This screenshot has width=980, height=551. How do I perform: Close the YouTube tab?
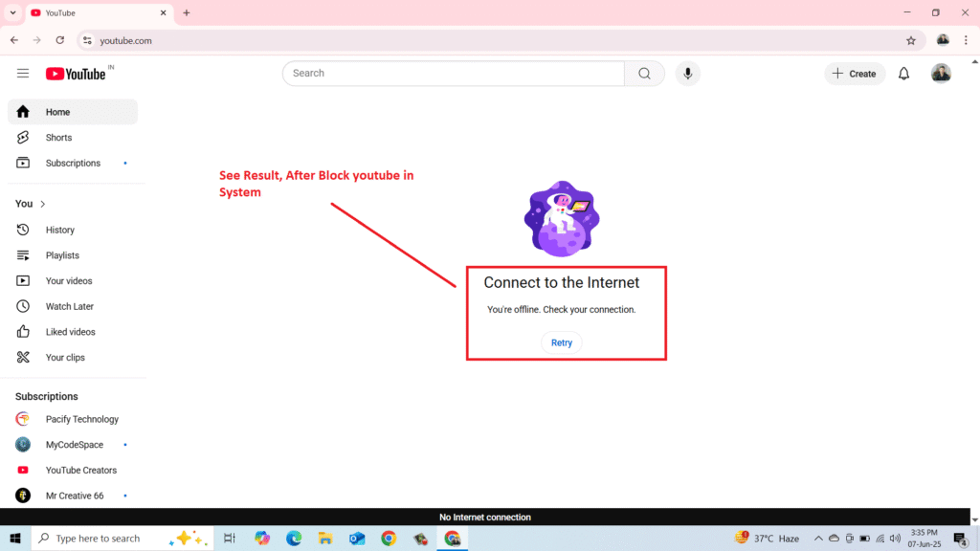163,13
